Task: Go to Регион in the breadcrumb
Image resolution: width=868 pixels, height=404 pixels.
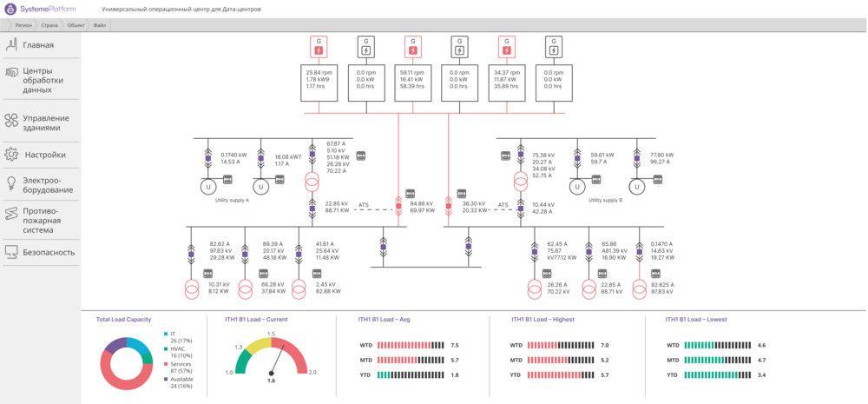Action: 23,25
